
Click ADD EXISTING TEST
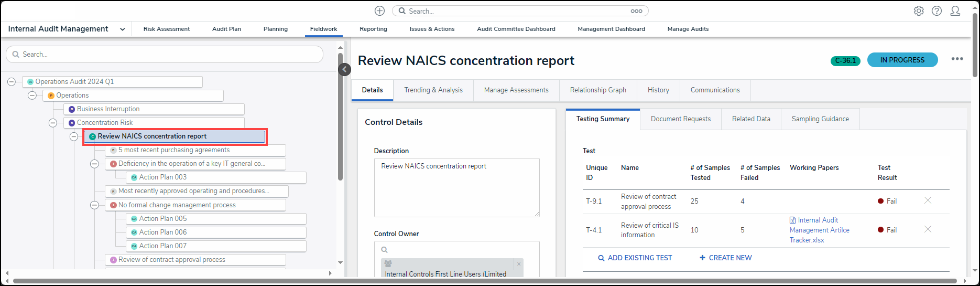coord(635,258)
